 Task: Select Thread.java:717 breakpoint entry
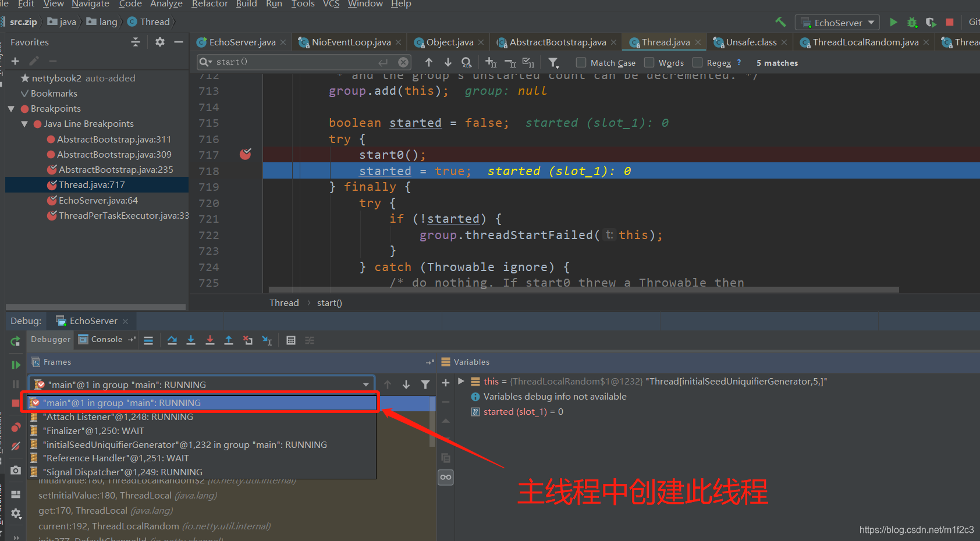click(x=97, y=185)
